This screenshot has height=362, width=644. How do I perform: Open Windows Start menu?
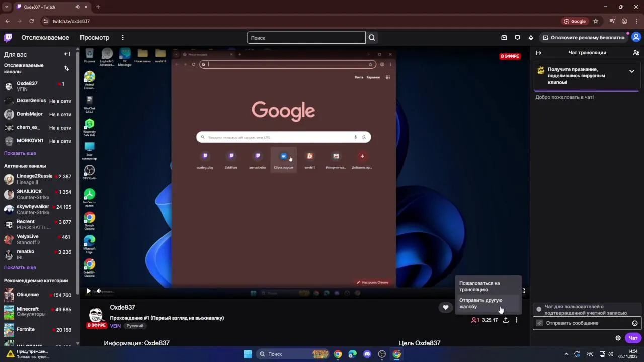248,354
